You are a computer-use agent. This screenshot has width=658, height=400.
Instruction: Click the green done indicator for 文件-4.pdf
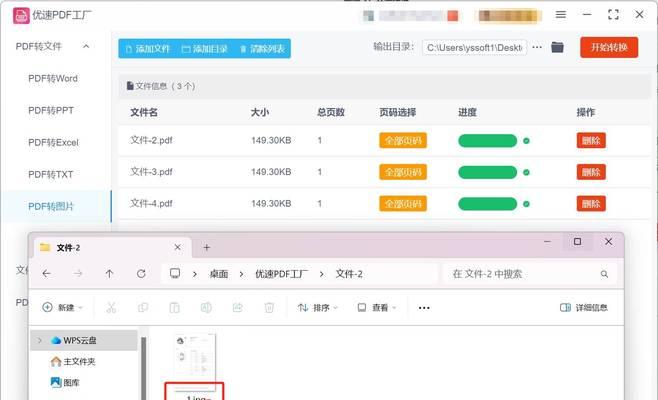[x=526, y=204]
